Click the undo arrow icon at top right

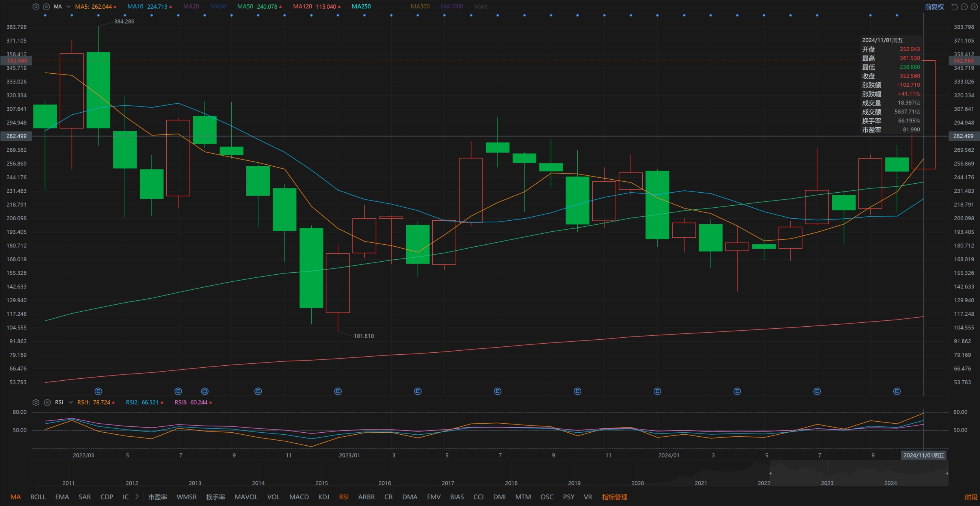coord(954,7)
